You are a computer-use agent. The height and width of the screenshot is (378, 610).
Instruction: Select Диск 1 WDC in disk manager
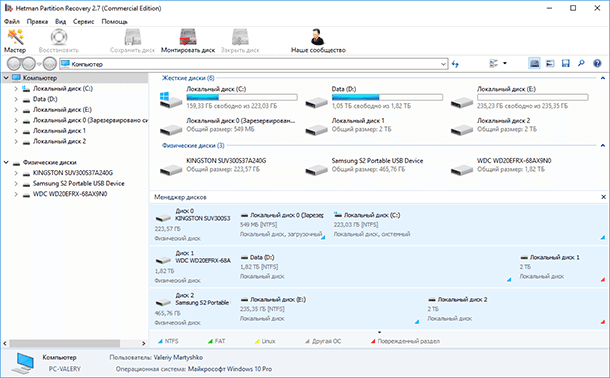[193, 267]
